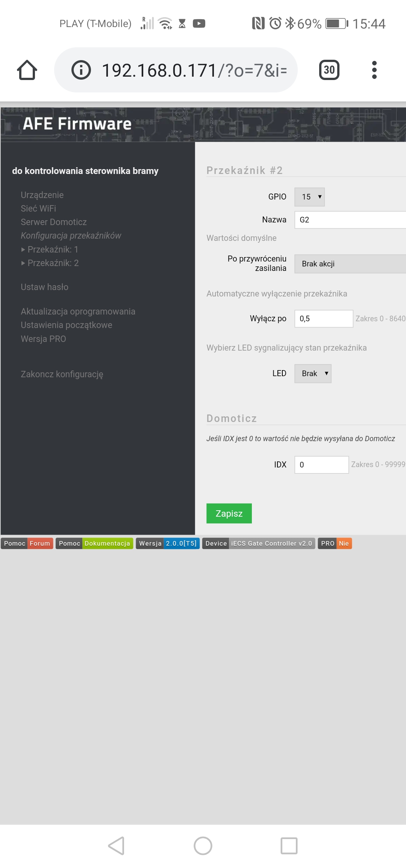Screen dimensions: 406x868
Task: Open the browser three-dot menu
Action: coord(374,70)
